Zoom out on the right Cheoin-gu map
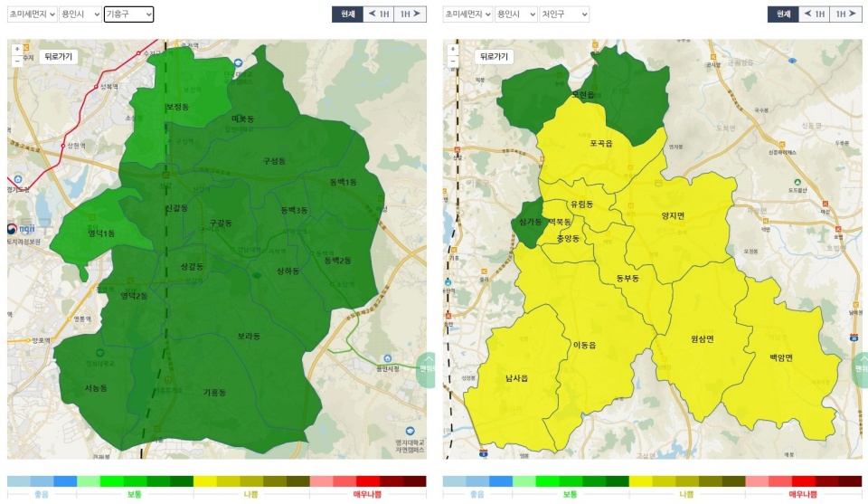The width and height of the screenshot is (868, 504). point(452,61)
